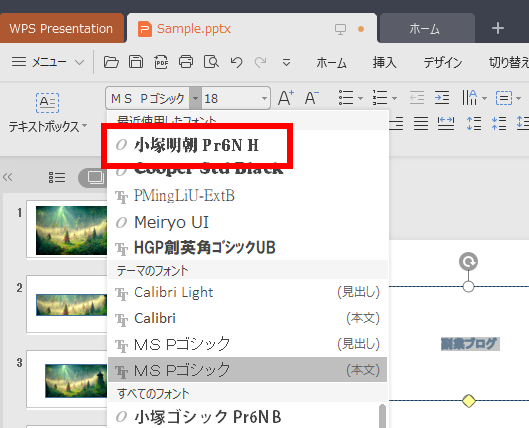529x428 pixels.
Task: Click the Decrease indent icon
Action: 417,98
